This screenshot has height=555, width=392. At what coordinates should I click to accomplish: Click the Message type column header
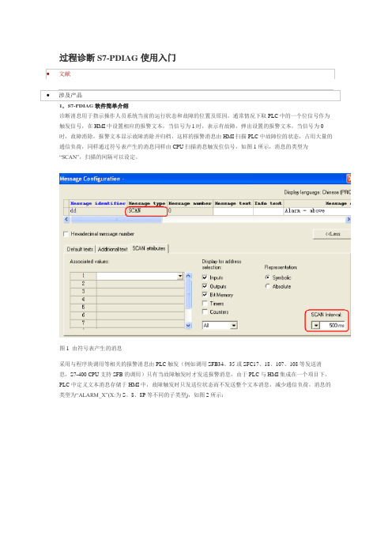(147, 203)
